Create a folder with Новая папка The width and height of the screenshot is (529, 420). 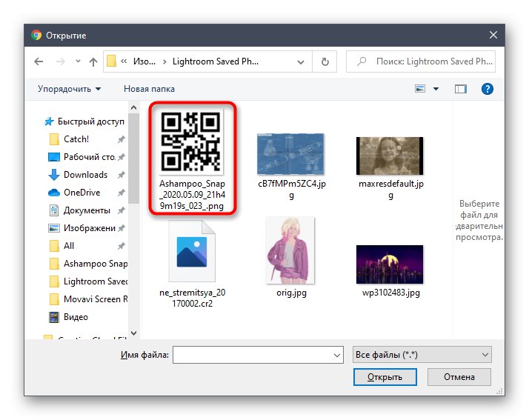click(x=149, y=89)
